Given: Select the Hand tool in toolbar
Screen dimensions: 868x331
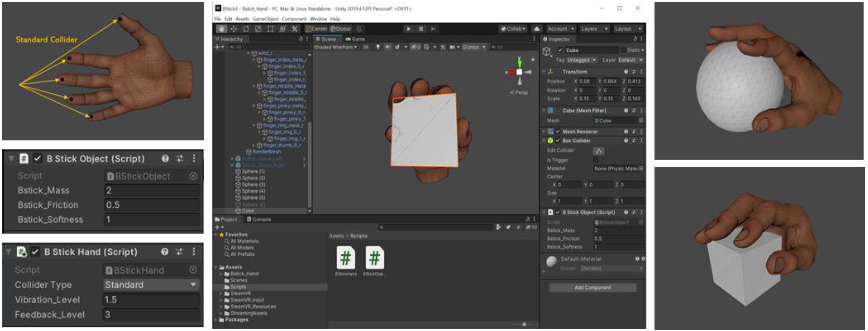Looking at the screenshot, I should click(221, 29).
